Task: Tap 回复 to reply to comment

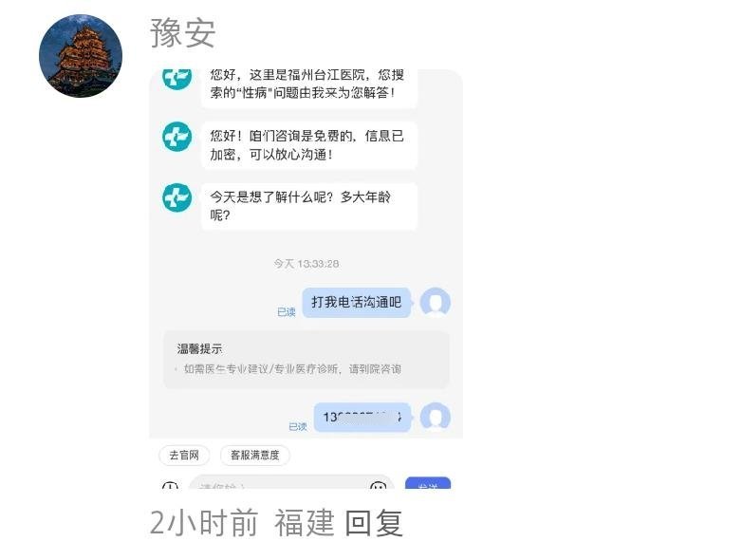Action: (x=374, y=523)
